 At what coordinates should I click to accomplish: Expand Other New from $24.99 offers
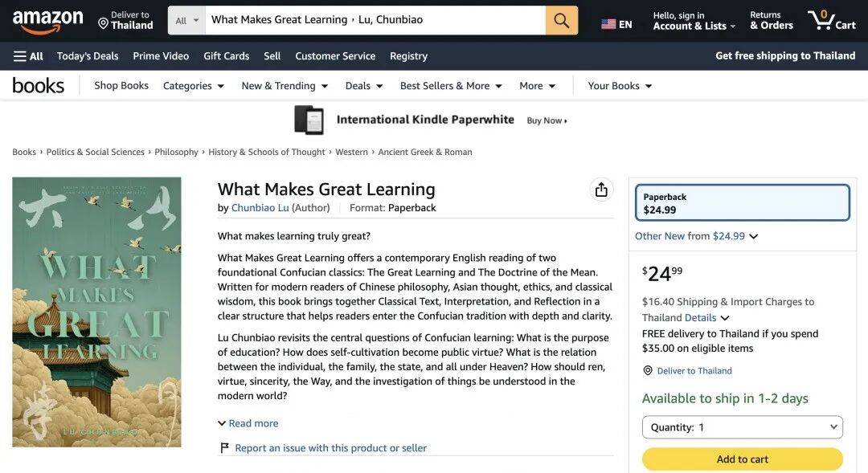[696, 236]
